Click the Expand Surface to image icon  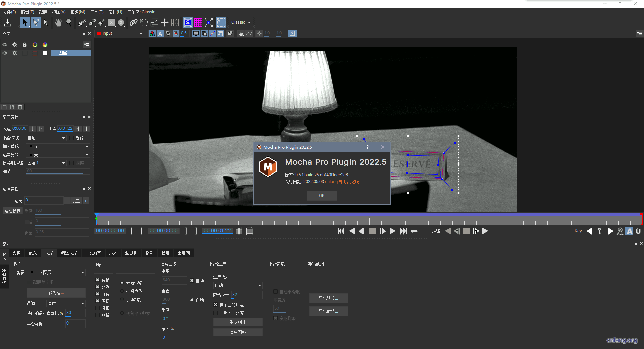[x=209, y=22]
